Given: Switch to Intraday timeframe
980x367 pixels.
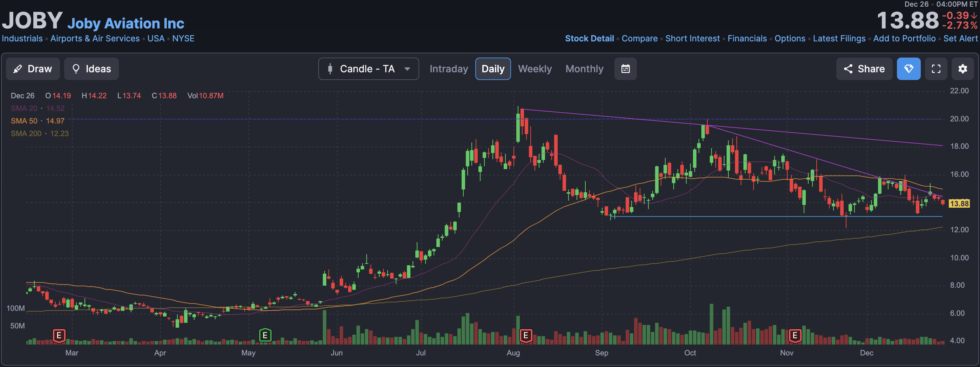Looking at the screenshot, I should (x=449, y=69).
